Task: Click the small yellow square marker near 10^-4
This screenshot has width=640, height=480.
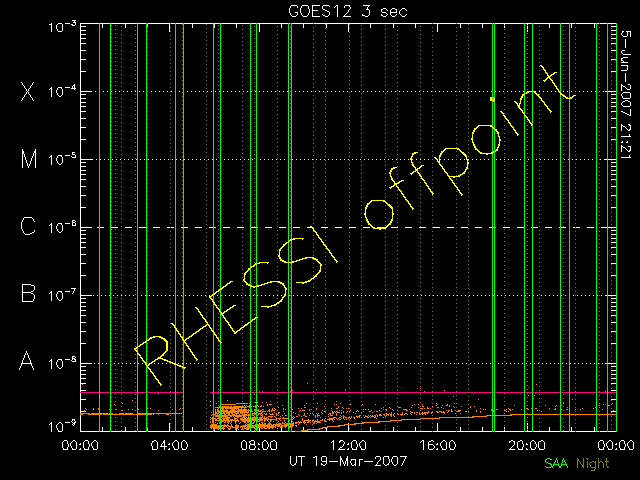Action: point(493,99)
